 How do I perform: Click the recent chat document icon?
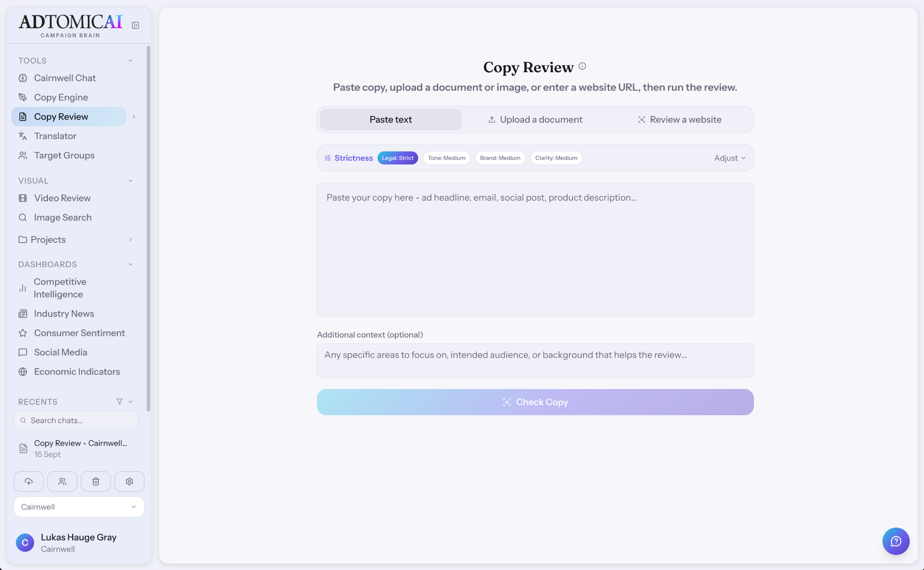click(23, 449)
